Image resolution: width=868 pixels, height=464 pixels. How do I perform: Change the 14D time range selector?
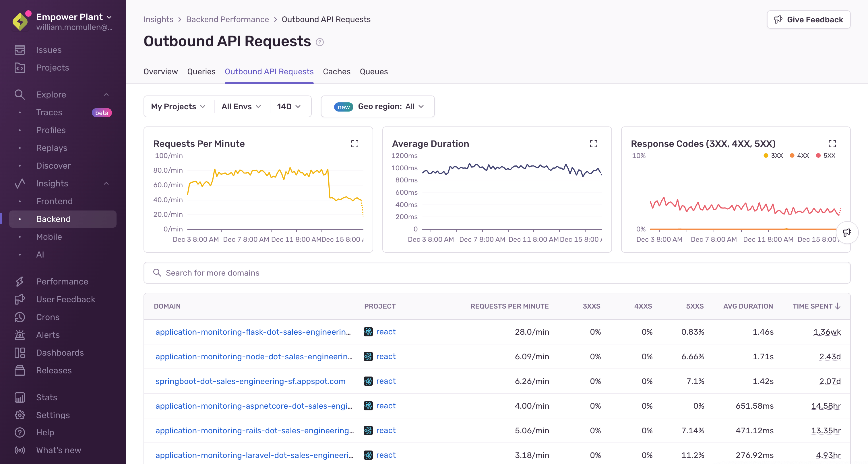coord(288,106)
